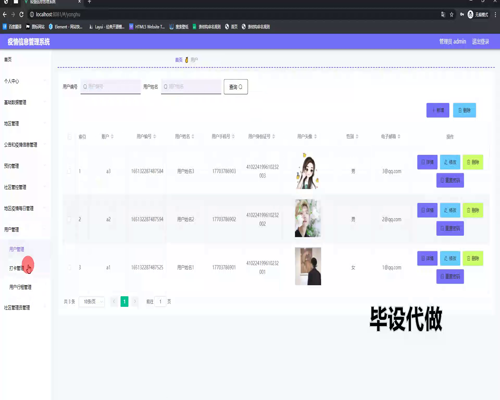Viewport: 500px width, 400px height.
Task: Select page 1 in pagination
Action: [x=124, y=301]
